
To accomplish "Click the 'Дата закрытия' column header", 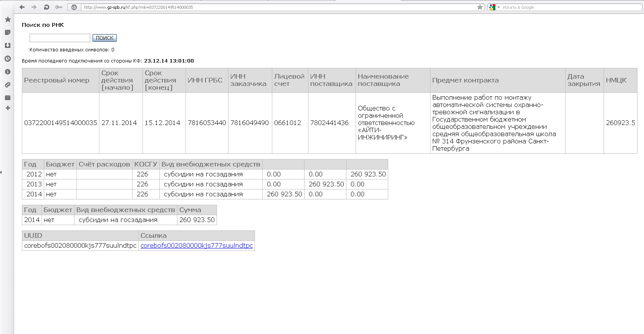I will (584, 80).
